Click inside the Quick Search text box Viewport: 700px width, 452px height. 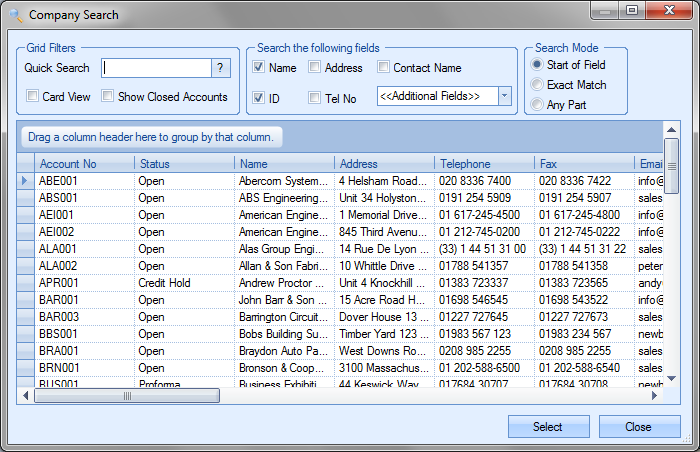pos(156,68)
